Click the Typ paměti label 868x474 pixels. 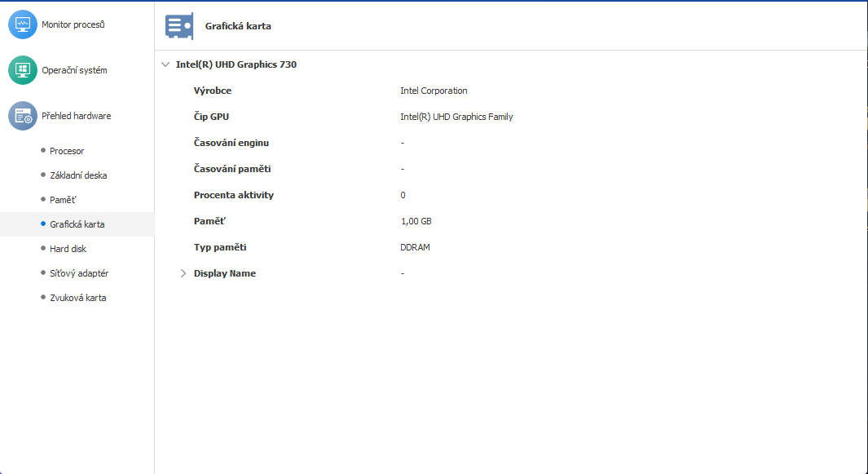coord(220,247)
